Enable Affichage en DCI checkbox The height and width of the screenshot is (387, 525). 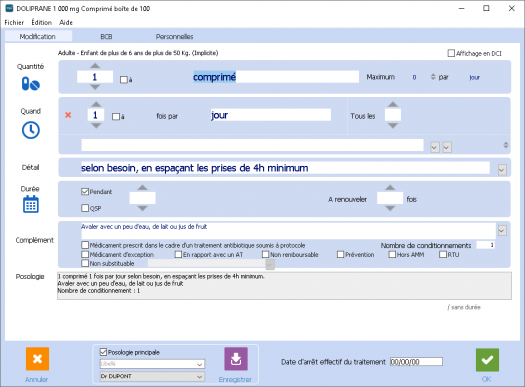tap(451, 53)
